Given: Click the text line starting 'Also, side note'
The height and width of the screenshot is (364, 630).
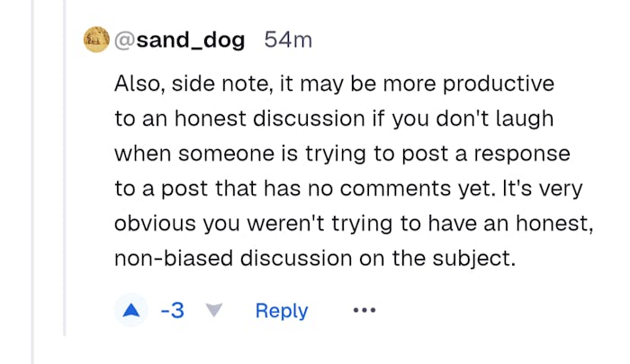Looking at the screenshot, I should [334, 84].
